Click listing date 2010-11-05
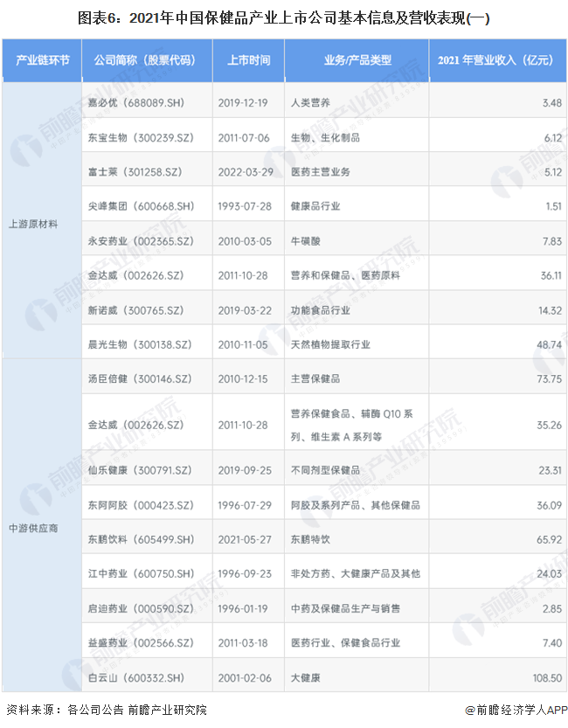 tap(243, 344)
